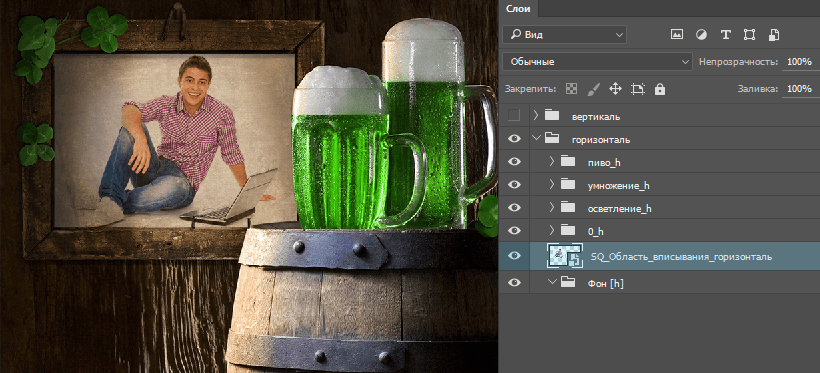This screenshot has width=820, height=373.
Task: Click the Закрепить label
Action: point(530,89)
